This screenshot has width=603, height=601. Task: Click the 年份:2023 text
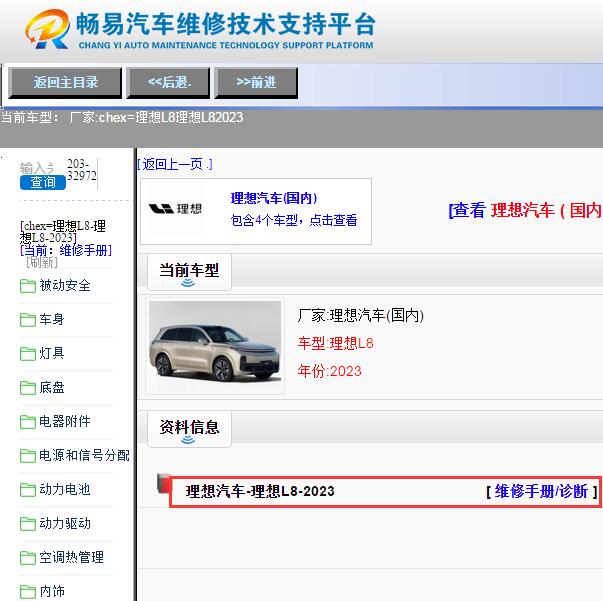click(x=330, y=371)
